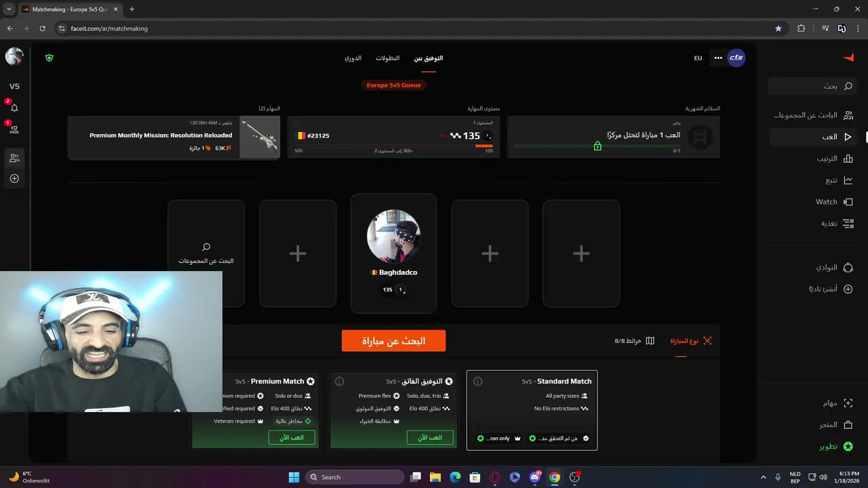This screenshot has width=868, height=488.
Task: Open the Matchmaking browser tab
Action: coord(69,9)
